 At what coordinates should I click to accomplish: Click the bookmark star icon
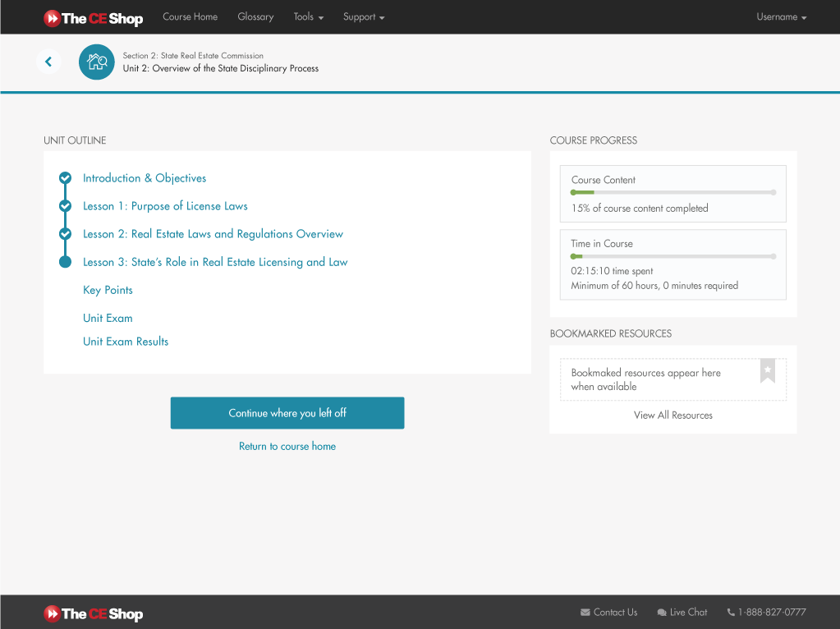(x=768, y=370)
